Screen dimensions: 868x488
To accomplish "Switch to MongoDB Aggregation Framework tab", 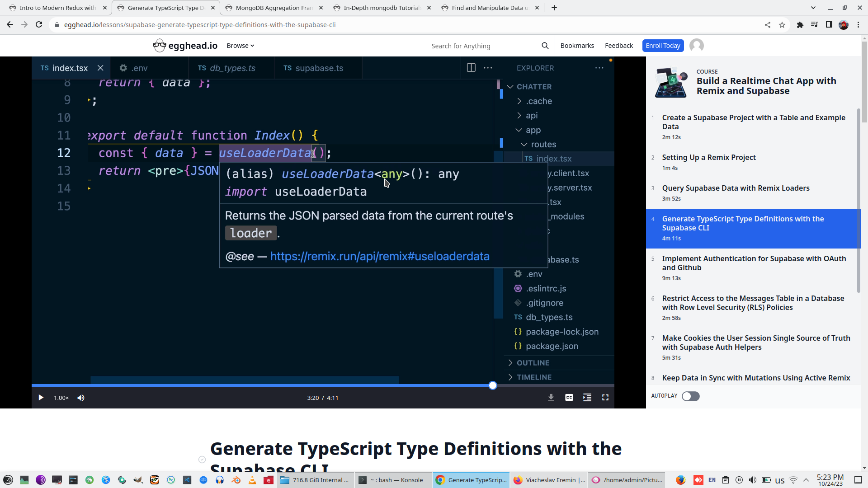I will [274, 8].
